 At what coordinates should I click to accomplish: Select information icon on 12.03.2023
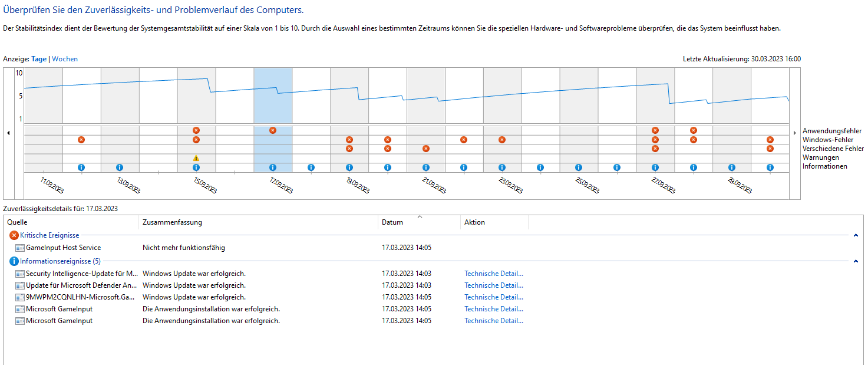tap(81, 167)
